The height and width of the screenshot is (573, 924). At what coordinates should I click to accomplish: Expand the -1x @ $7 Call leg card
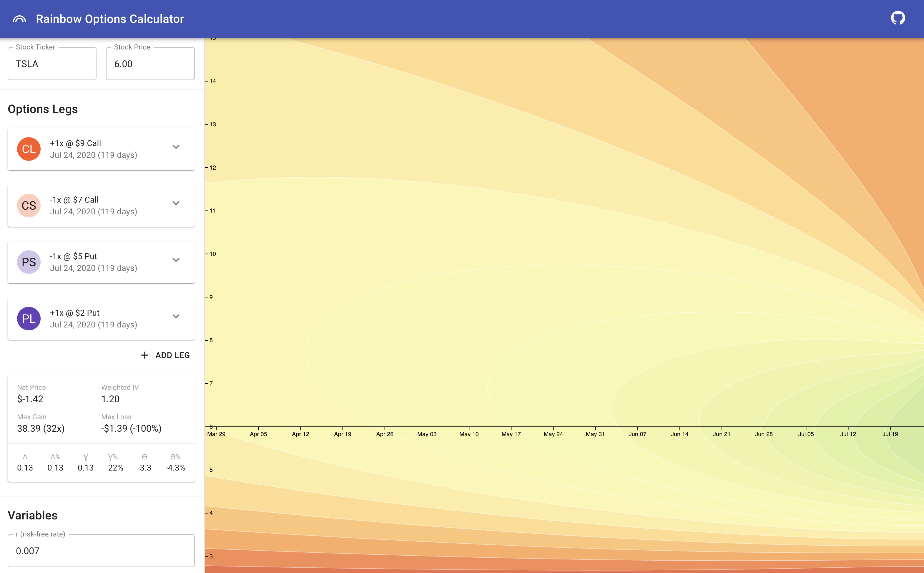pyautogui.click(x=176, y=203)
